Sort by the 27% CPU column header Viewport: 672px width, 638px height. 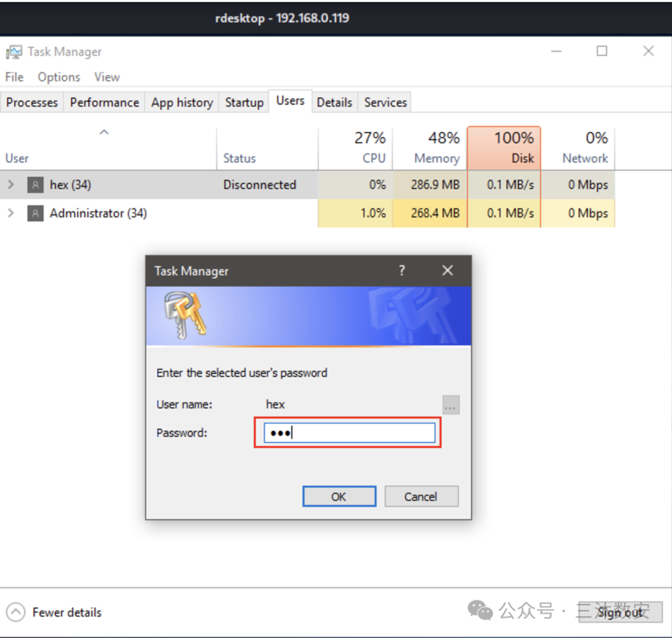point(355,148)
